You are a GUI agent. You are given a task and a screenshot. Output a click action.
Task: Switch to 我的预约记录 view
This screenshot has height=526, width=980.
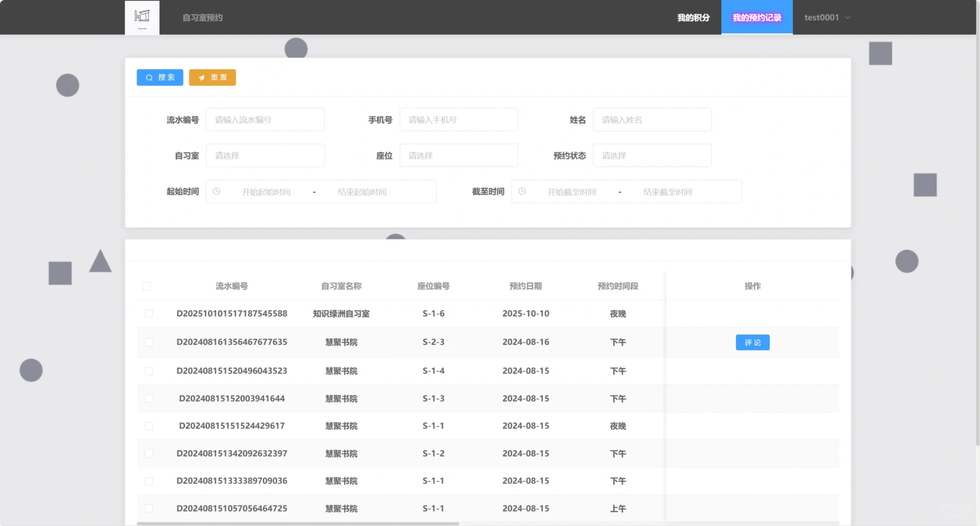pyautogui.click(x=757, y=17)
